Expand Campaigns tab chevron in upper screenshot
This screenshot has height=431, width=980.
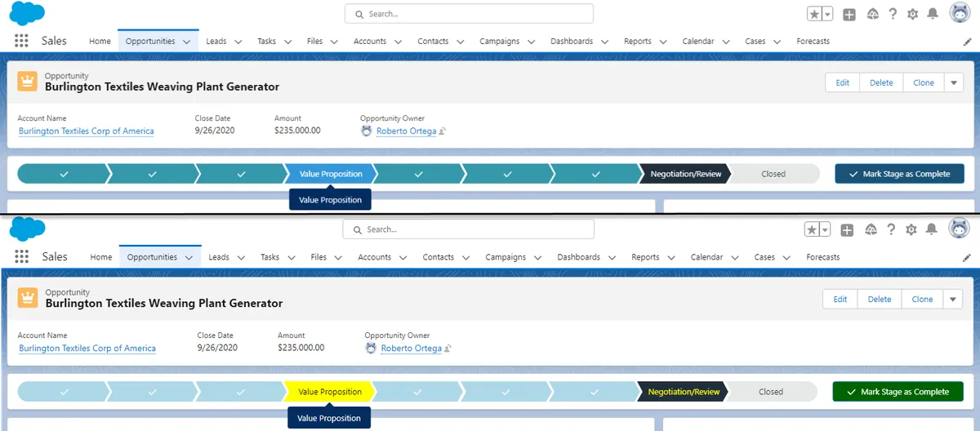pyautogui.click(x=532, y=42)
